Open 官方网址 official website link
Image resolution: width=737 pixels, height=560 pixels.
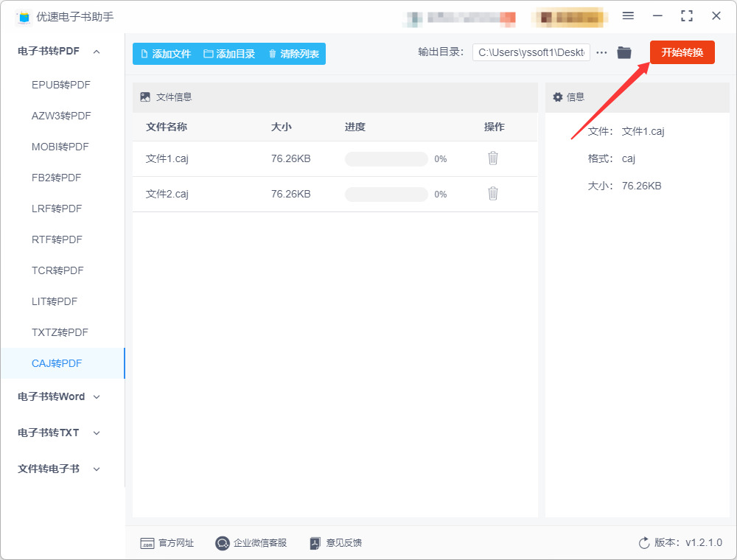pos(167,543)
